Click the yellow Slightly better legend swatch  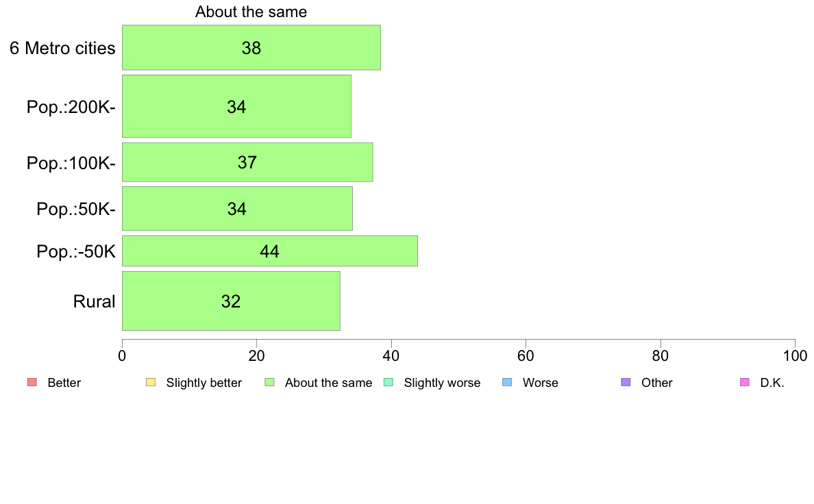click(151, 383)
